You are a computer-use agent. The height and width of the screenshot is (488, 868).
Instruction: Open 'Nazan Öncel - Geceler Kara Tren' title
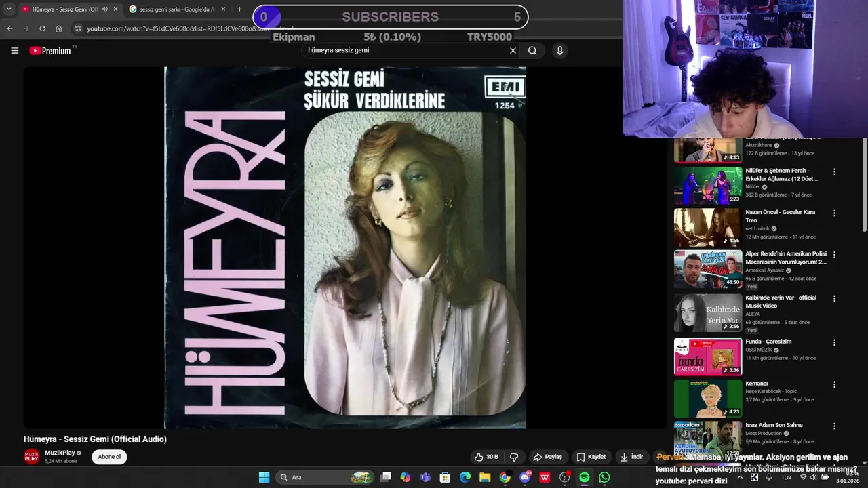click(781, 216)
